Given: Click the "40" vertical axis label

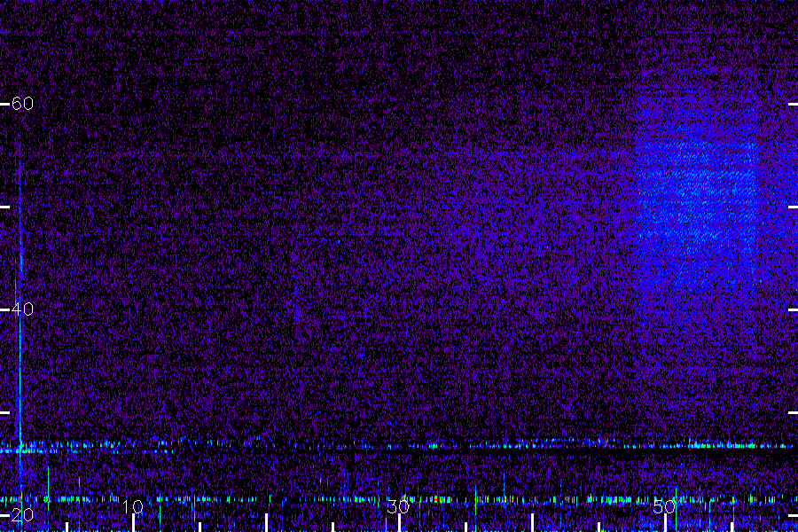Looking at the screenshot, I should [x=22, y=309].
